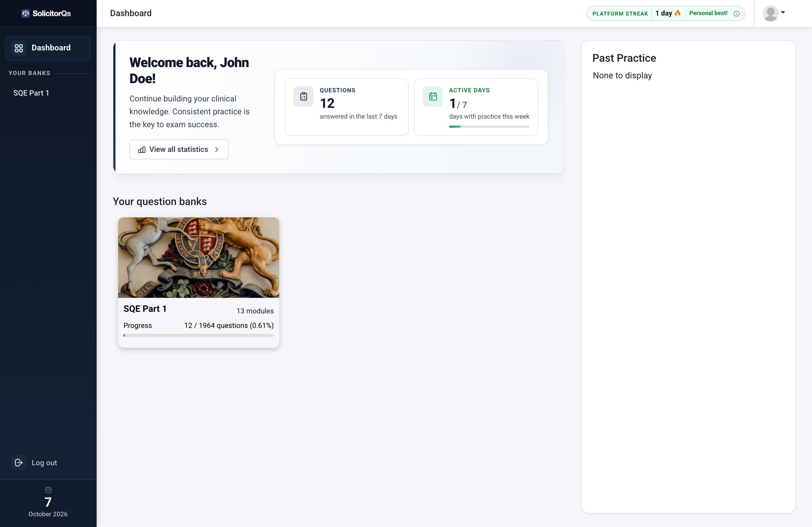Click 'Your question banks' heading
This screenshot has width=812, height=527.
click(160, 201)
